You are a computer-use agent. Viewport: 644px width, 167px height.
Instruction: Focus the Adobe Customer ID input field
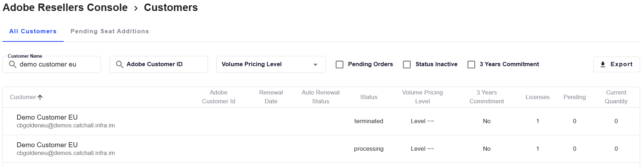point(159,64)
